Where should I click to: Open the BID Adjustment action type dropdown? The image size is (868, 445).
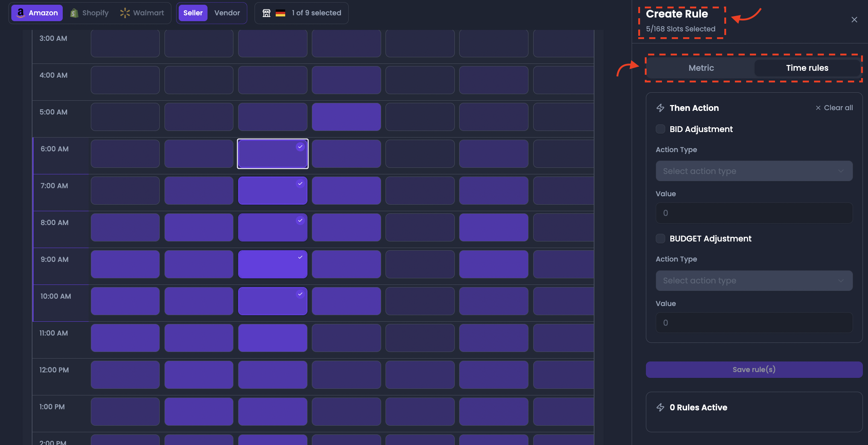pyautogui.click(x=754, y=171)
